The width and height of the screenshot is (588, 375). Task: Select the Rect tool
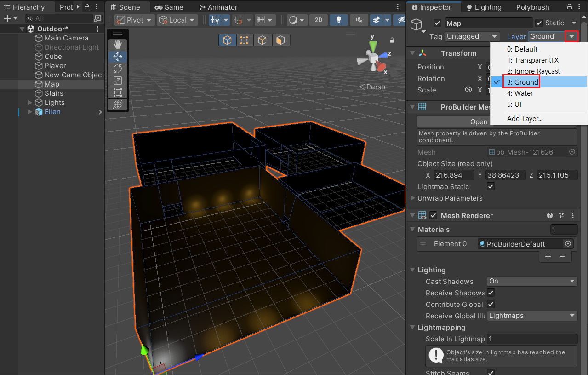click(x=118, y=92)
